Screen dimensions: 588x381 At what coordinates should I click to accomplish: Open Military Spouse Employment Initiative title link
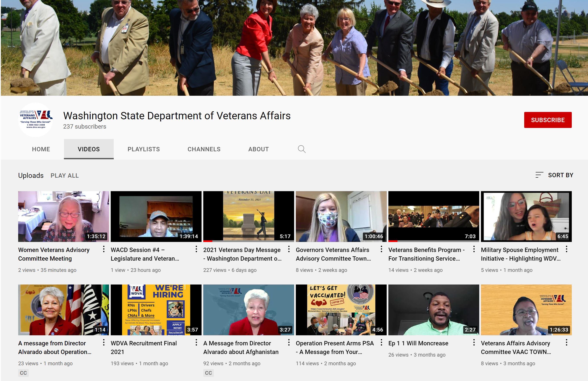[521, 254]
